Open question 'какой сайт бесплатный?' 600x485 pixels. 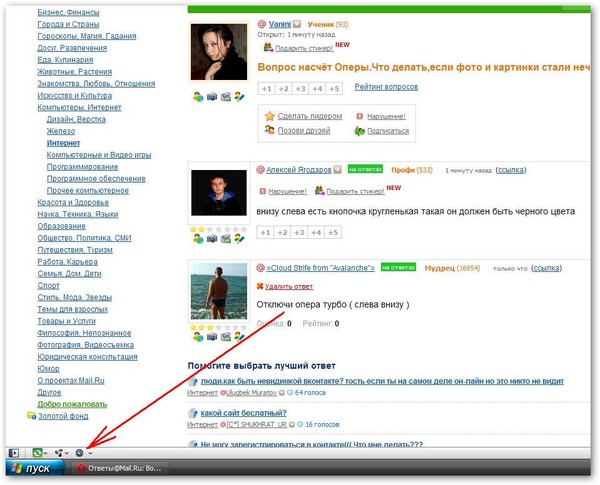pos(243,413)
